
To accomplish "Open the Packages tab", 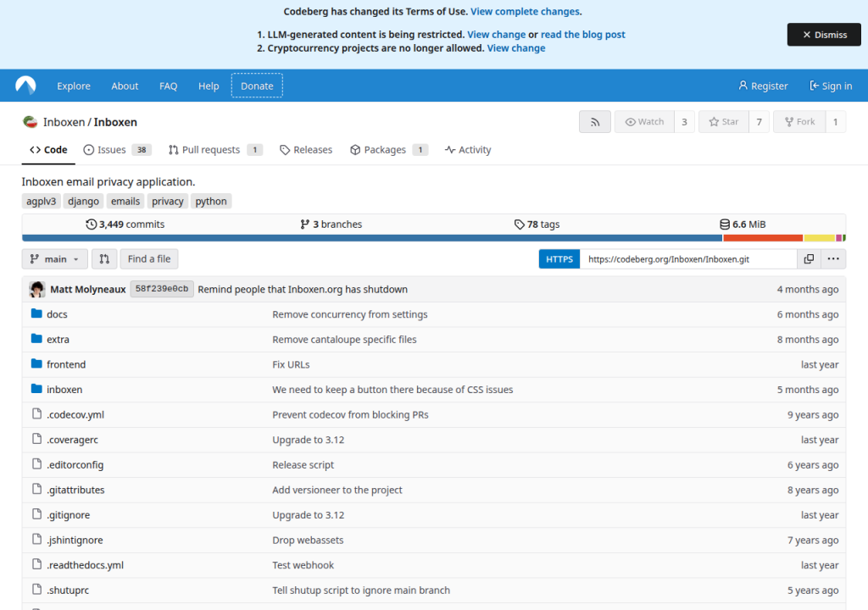I will coord(389,150).
